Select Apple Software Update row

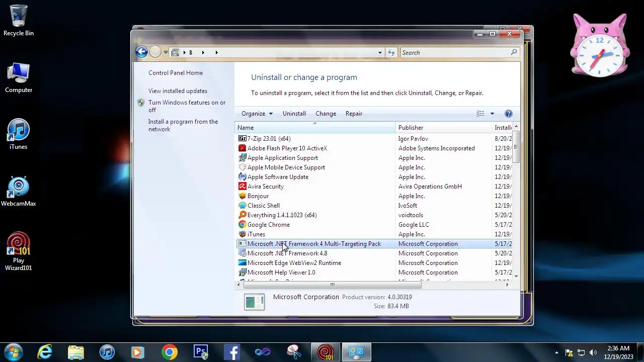tap(374, 177)
